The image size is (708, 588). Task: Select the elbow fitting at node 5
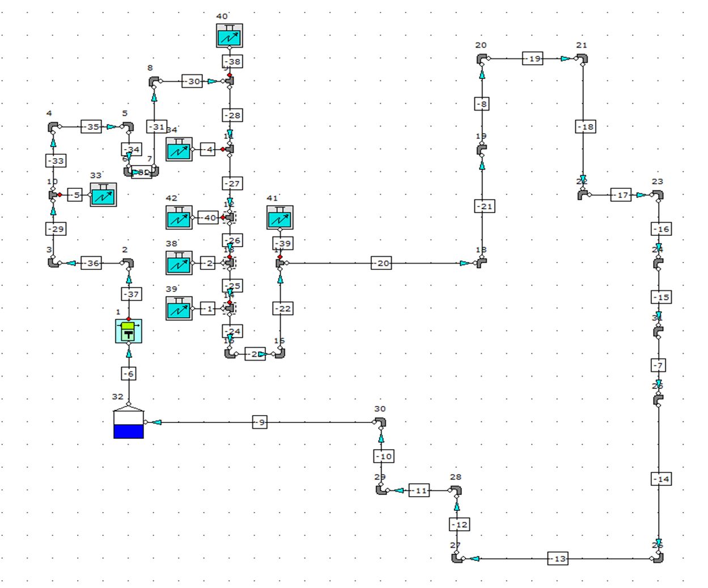coord(129,127)
